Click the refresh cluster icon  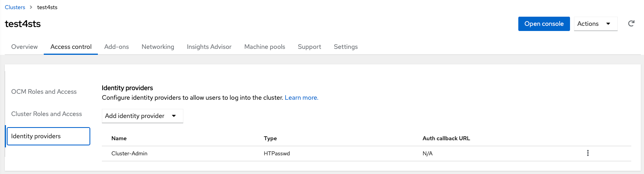click(x=631, y=24)
